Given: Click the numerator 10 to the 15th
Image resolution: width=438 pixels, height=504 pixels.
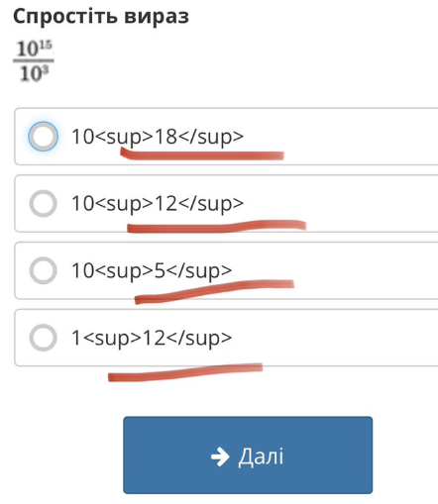Looking at the screenshot, I should tap(34, 49).
